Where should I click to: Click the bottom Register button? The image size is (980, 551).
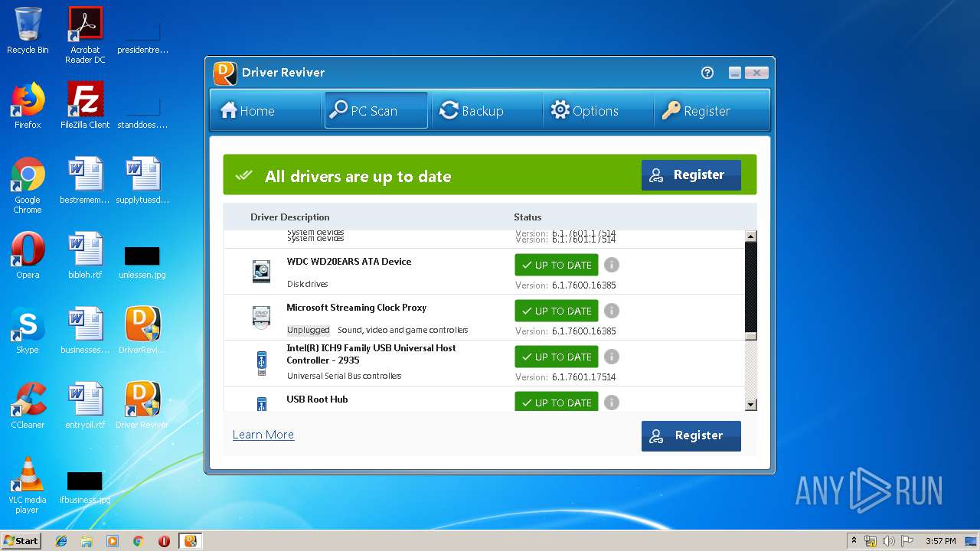[691, 435]
